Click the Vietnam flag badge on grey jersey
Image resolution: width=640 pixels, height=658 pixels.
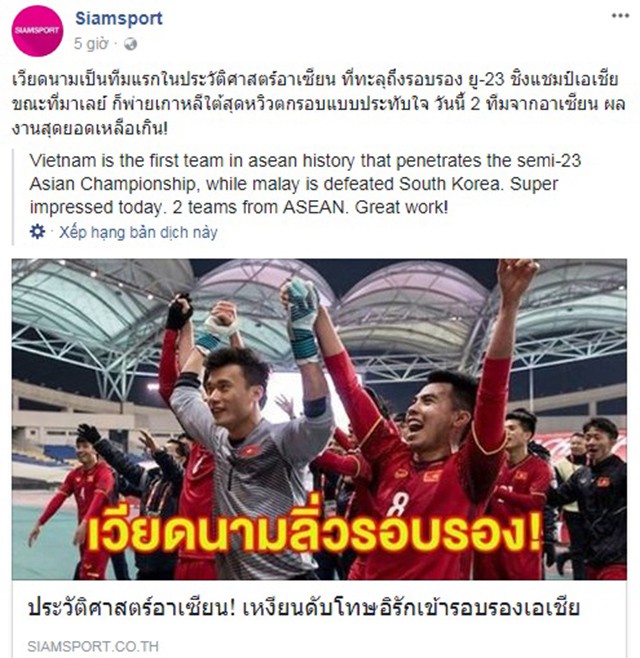click(251, 452)
